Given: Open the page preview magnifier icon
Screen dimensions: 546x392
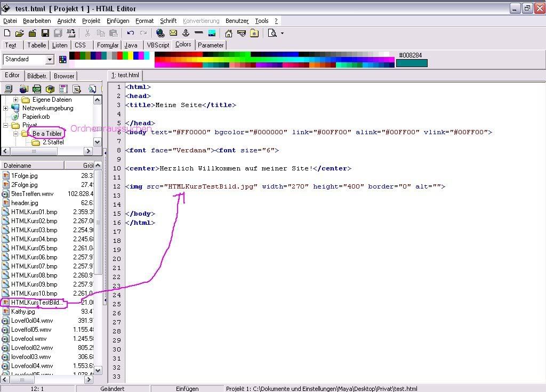Looking at the screenshot, I should (272, 33).
